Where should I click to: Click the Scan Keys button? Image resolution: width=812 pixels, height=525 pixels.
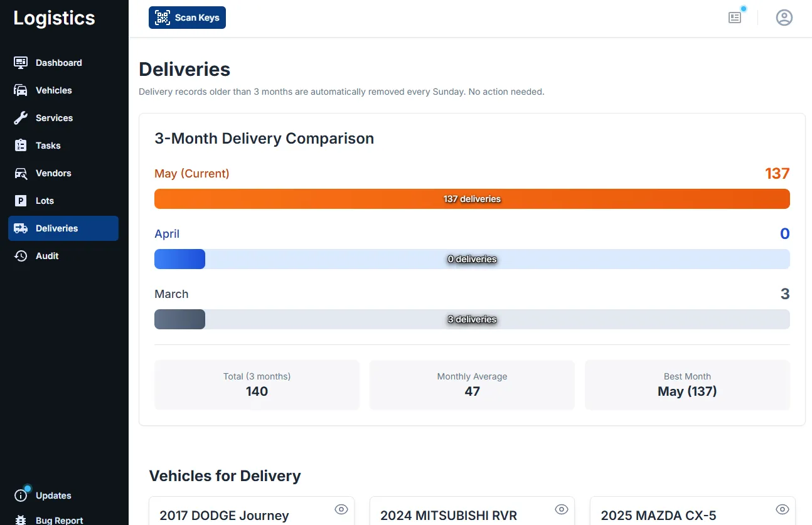(x=187, y=18)
